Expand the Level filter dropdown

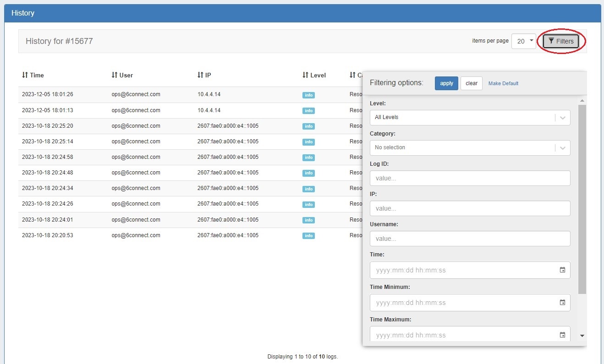coord(562,117)
